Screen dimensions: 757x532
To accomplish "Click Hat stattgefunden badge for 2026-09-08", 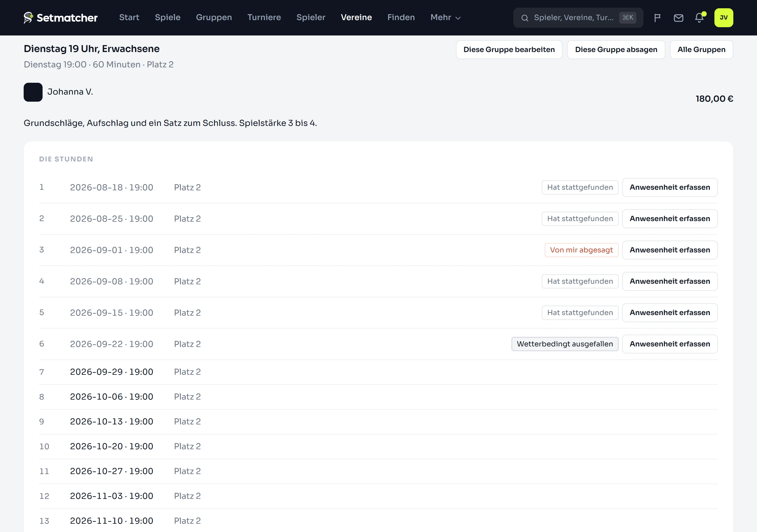I will click(x=580, y=281).
